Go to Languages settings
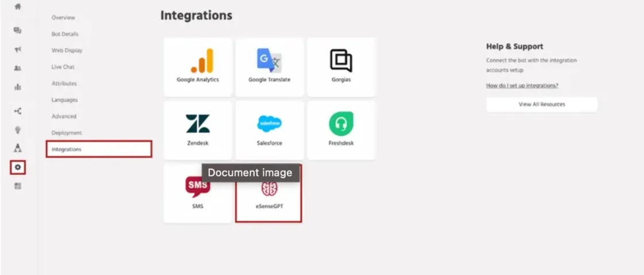 [64, 100]
